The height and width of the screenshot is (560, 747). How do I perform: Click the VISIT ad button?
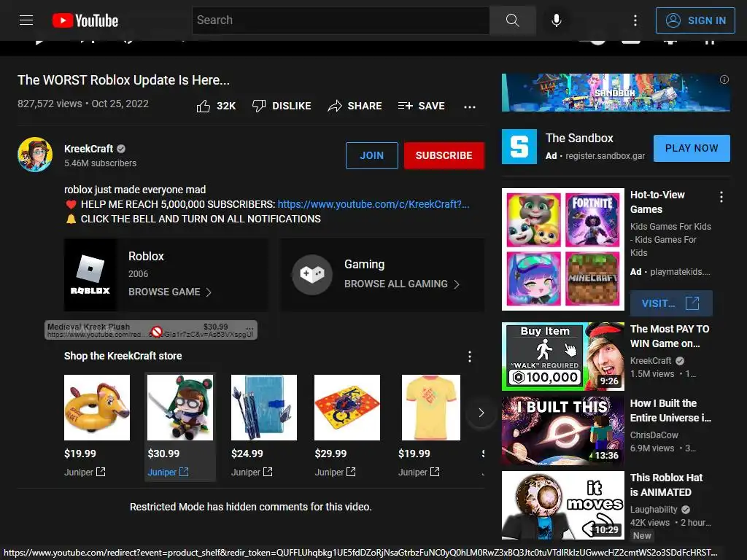click(x=671, y=303)
